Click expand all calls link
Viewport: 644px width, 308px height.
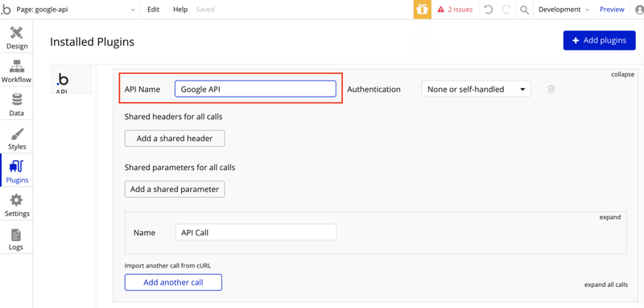pyautogui.click(x=606, y=285)
